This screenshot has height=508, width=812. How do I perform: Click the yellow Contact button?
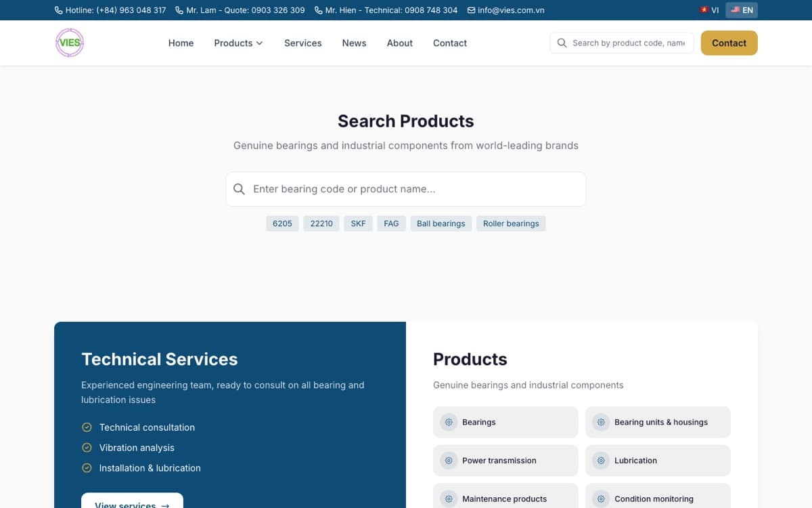(x=729, y=43)
